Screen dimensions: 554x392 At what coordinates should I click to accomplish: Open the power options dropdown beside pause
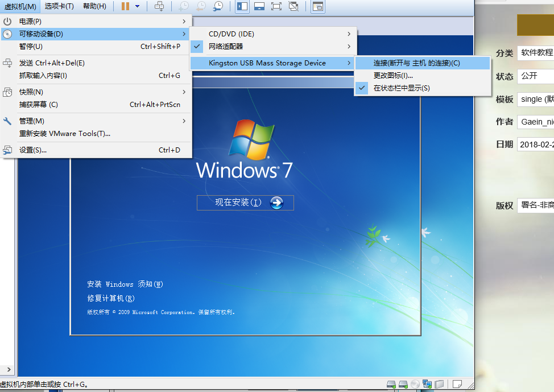(x=137, y=6)
